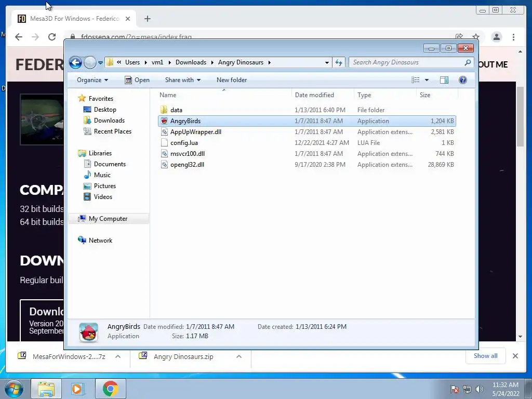Click the Explorer forward navigation arrow
The width and height of the screenshot is (532, 399).
click(x=90, y=62)
